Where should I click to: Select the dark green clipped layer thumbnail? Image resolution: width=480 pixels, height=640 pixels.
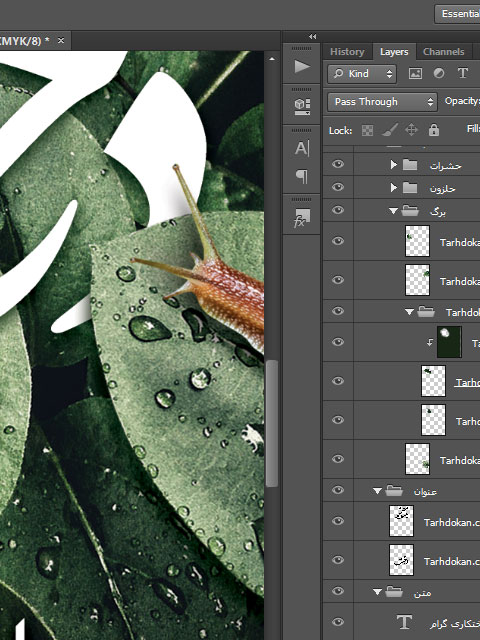pyautogui.click(x=449, y=342)
